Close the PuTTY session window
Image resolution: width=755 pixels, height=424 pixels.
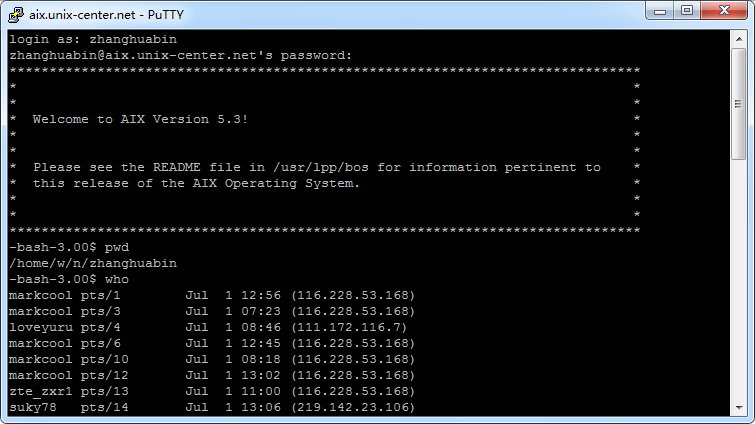(723, 12)
